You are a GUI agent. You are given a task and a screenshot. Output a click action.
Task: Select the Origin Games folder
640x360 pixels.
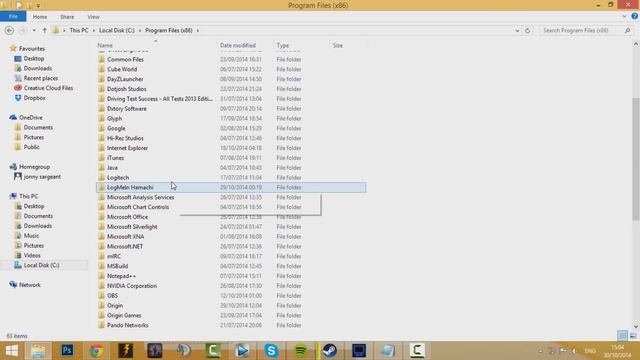(124, 316)
